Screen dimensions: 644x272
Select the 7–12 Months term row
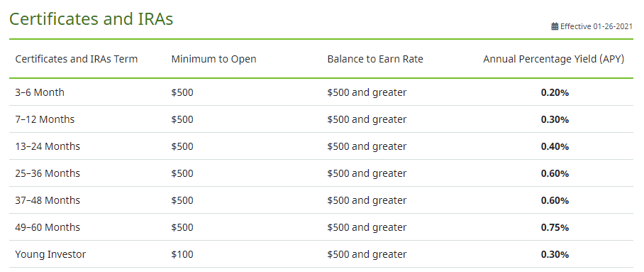[321, 119]
